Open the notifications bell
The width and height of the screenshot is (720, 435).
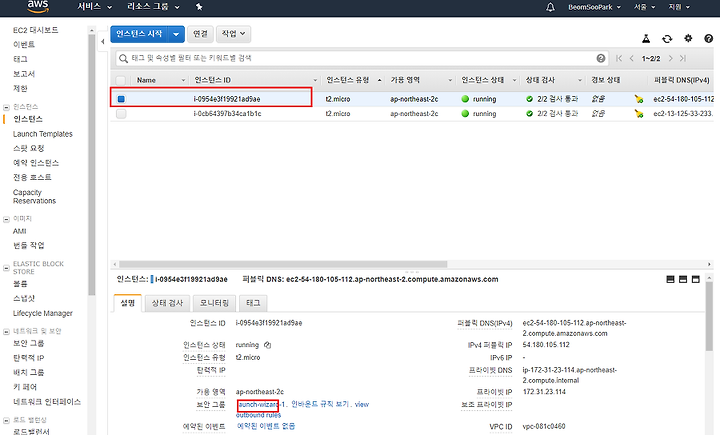[550, 7]
